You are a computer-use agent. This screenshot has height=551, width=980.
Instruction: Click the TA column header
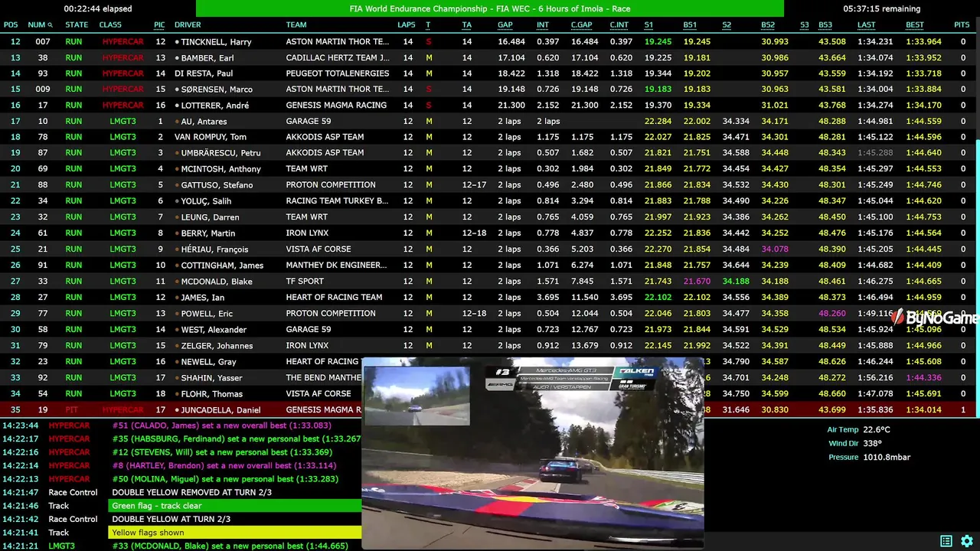pyautogui.click(x=466, y=24)
